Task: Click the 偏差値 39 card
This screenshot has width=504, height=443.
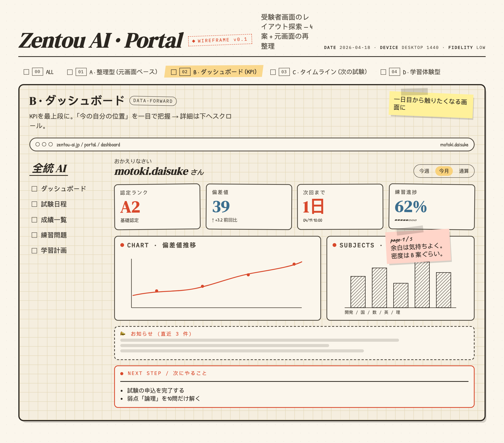Action: click(249, 207)
